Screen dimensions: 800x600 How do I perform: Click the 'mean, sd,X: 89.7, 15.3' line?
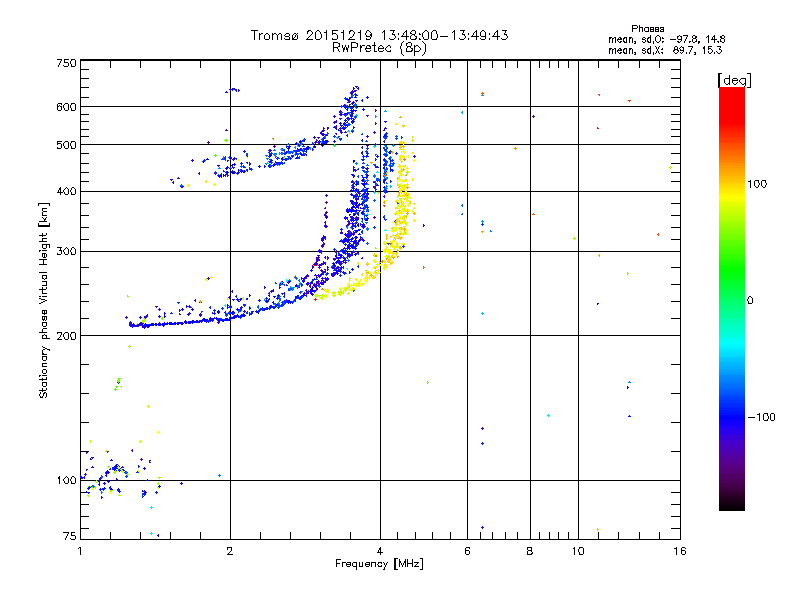pos(665,50)
